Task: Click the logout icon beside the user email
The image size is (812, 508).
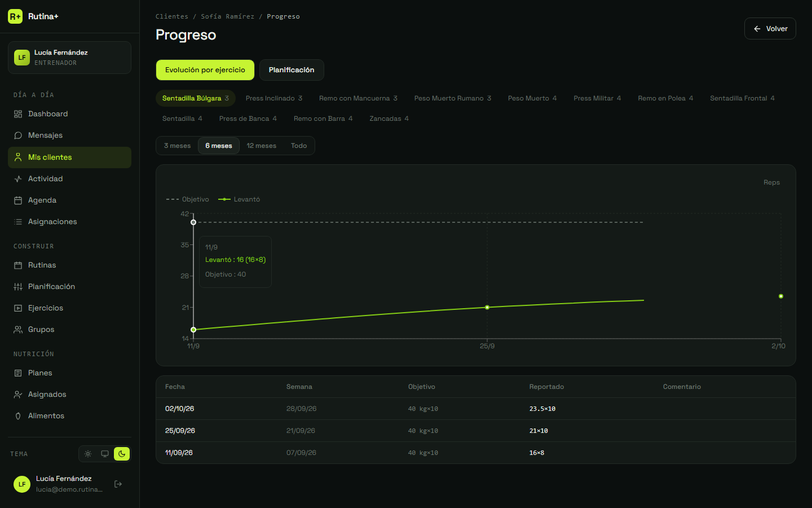Action: click(118, 484)
